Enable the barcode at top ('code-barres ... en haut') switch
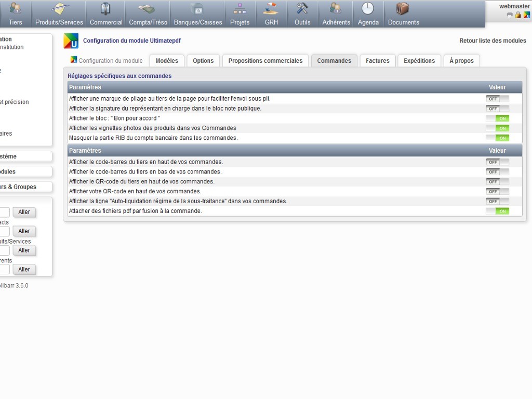The width and height of the screenshot is (532, 399). [497, 162]
